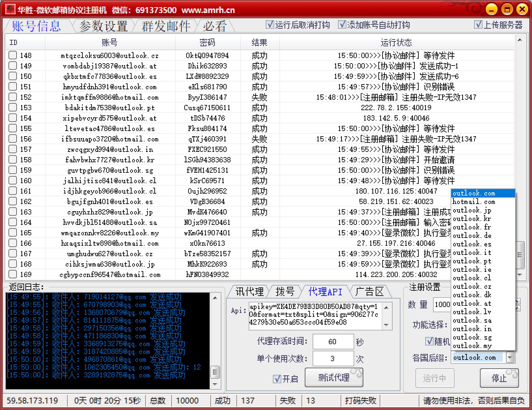
Task: Click status bar IP 59.58.173.119
Action: 32,400
